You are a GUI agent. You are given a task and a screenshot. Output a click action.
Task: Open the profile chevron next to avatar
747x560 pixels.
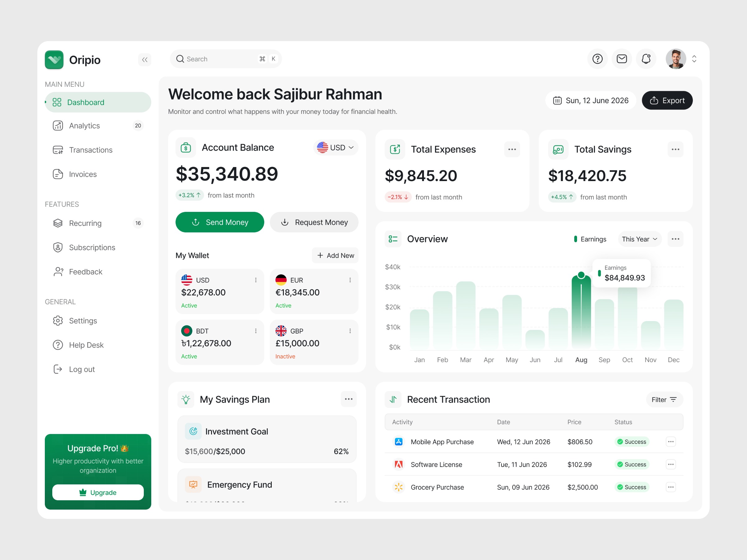[x=695, y=59]
